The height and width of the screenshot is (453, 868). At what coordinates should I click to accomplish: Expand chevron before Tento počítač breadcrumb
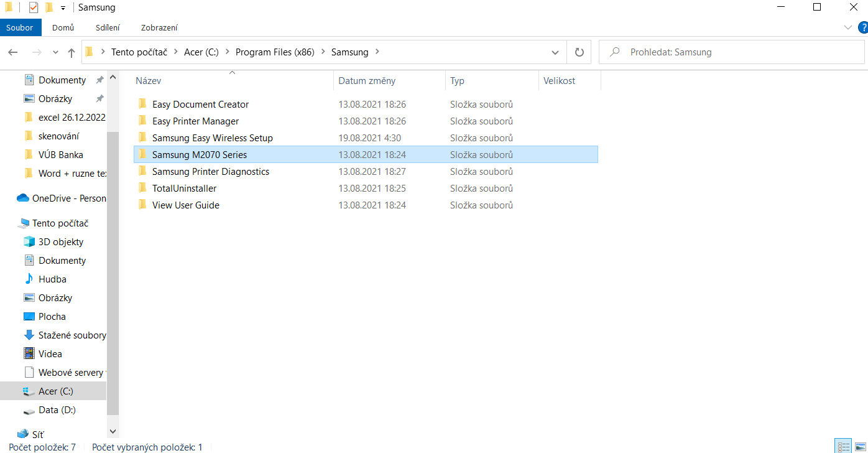click(x=103, y=52)
